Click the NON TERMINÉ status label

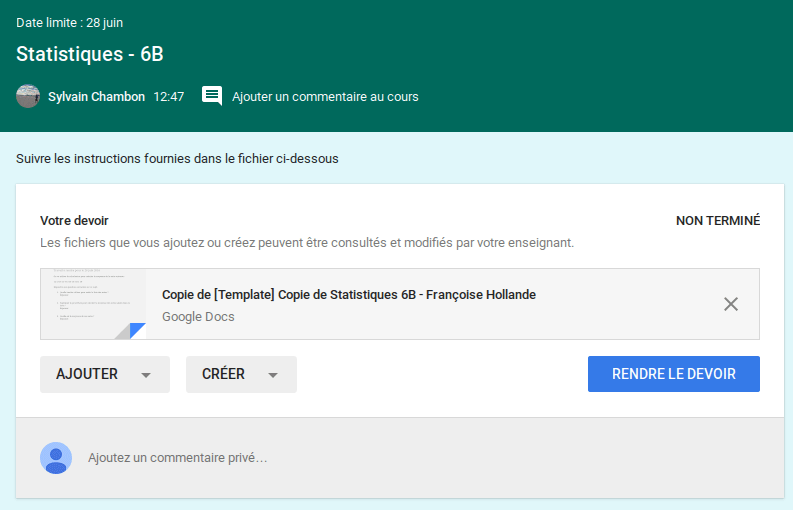tap(717, 221)
